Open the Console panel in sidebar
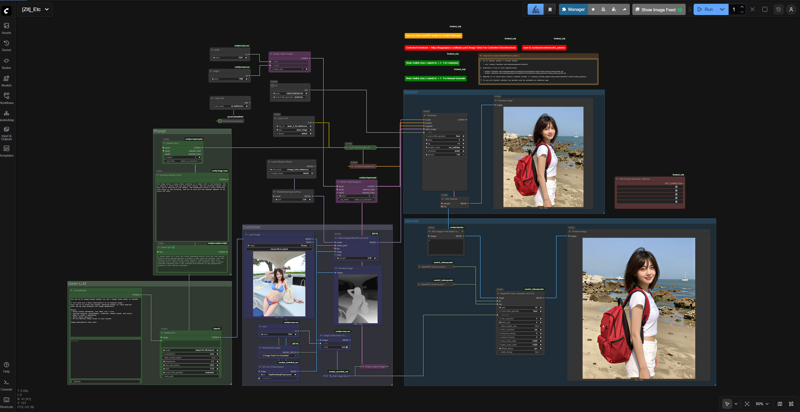 pyautogui.click(x=6, y=384)
